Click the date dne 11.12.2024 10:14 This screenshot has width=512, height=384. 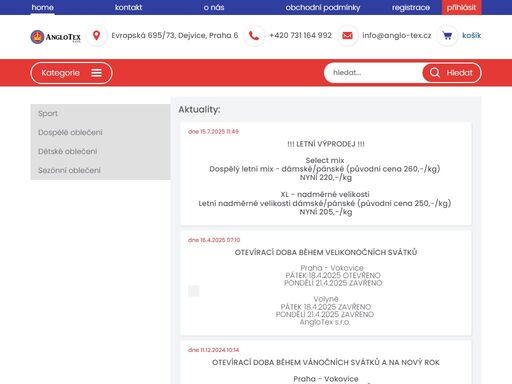click(x=213, y=350)
